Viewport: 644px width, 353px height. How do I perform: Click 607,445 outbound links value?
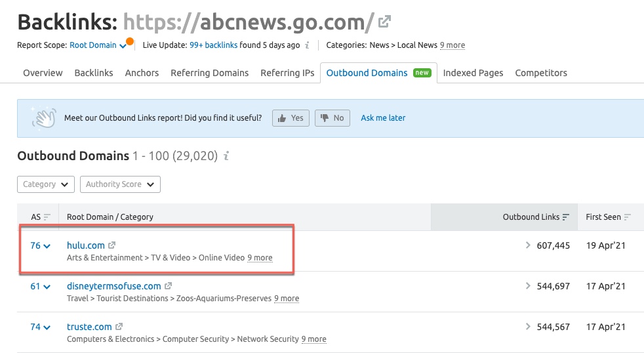553,245
